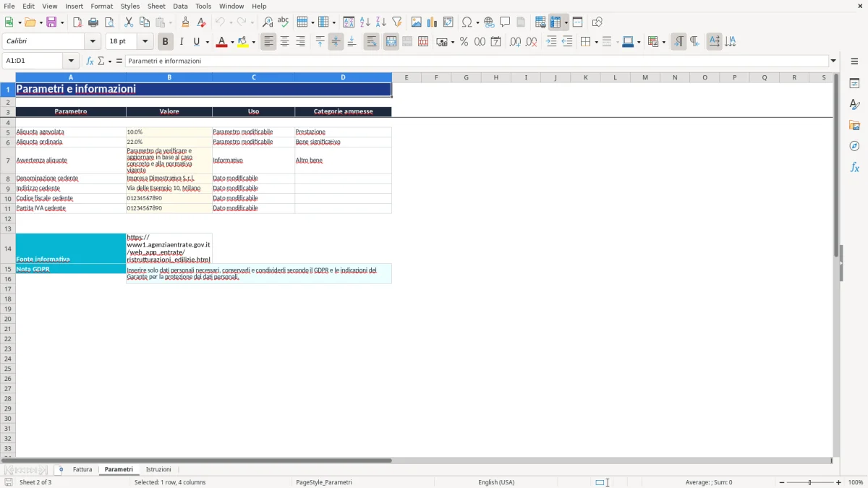Click the agenziaentrate.gov.it link cell

tap(169, 248)
